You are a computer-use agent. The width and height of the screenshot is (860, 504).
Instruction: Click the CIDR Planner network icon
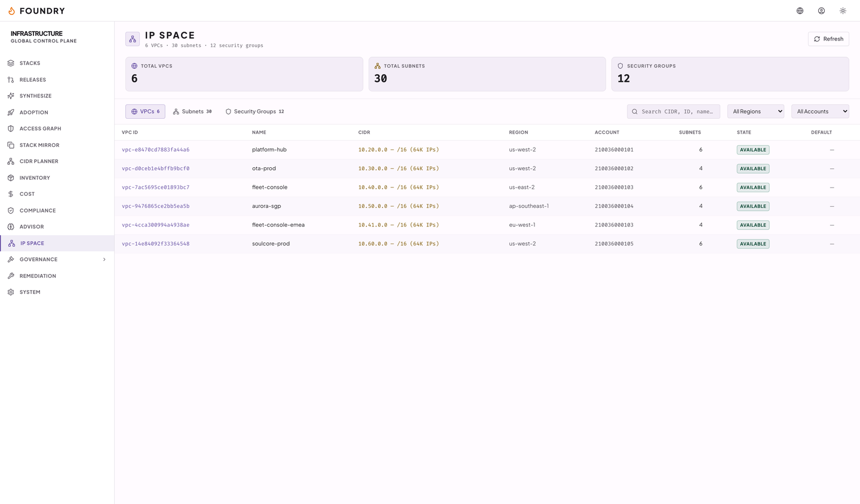click(x=11, y=161)
